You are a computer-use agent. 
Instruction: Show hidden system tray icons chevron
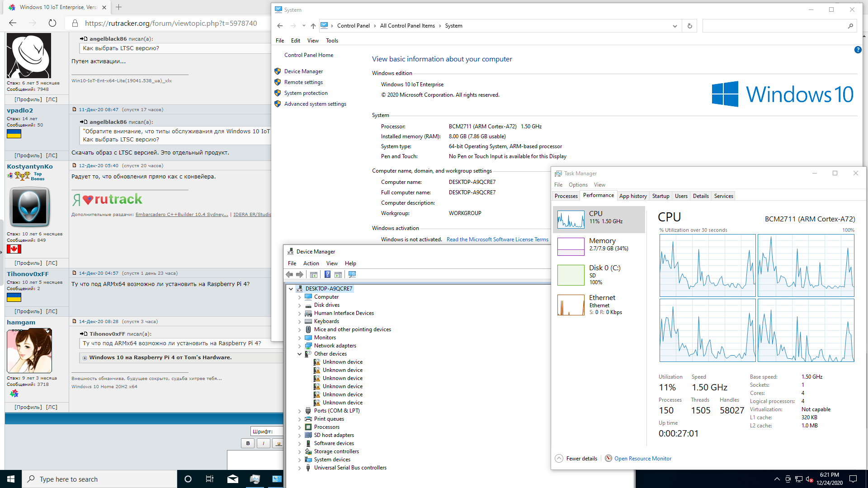coord(777,479)
